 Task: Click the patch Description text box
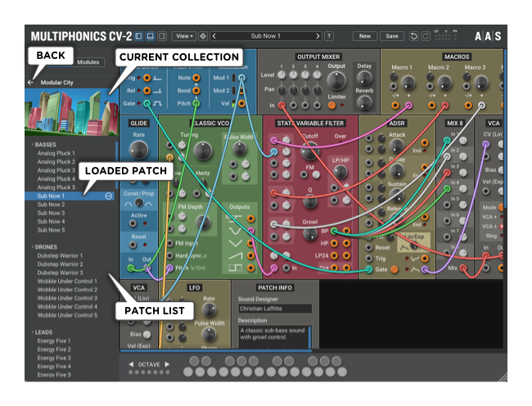coord(275,336)
